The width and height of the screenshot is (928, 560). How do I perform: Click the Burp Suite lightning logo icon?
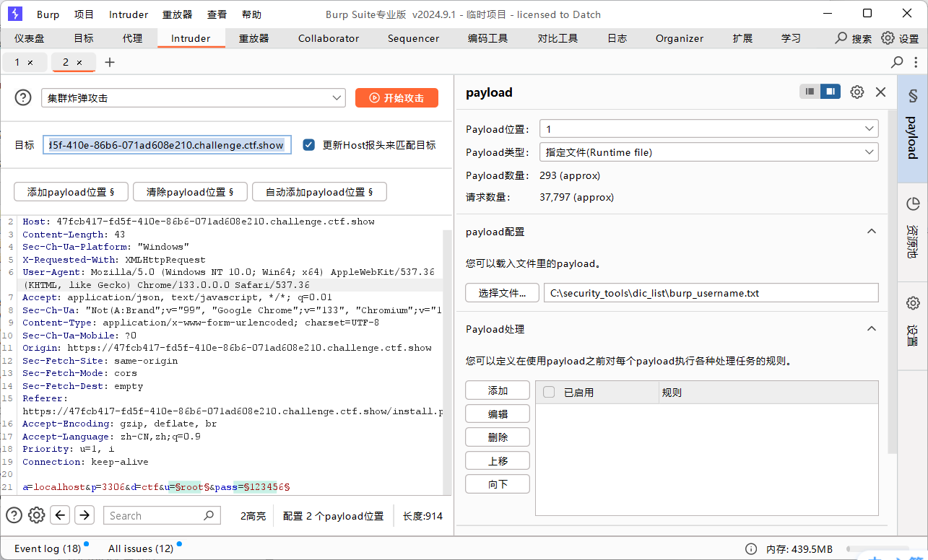tap(14, 14)
